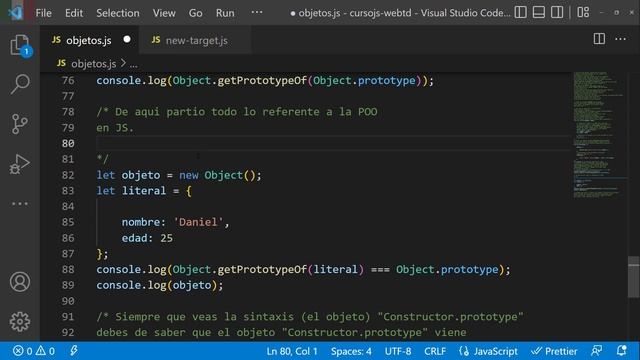
Task: Open the Explorer view in activity bar
Action: point(20,45)
